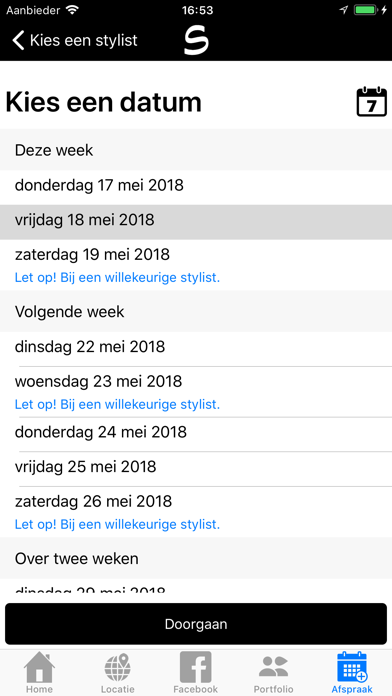The image size is (392, 696).
Task: Open the Locatie globe icon
Action: point(118,667)
